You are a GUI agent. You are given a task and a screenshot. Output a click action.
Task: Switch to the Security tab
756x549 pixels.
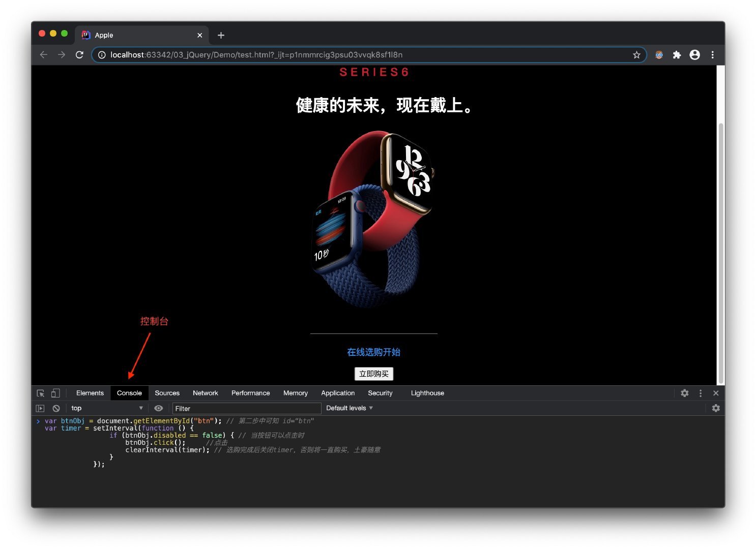(380, 393)
